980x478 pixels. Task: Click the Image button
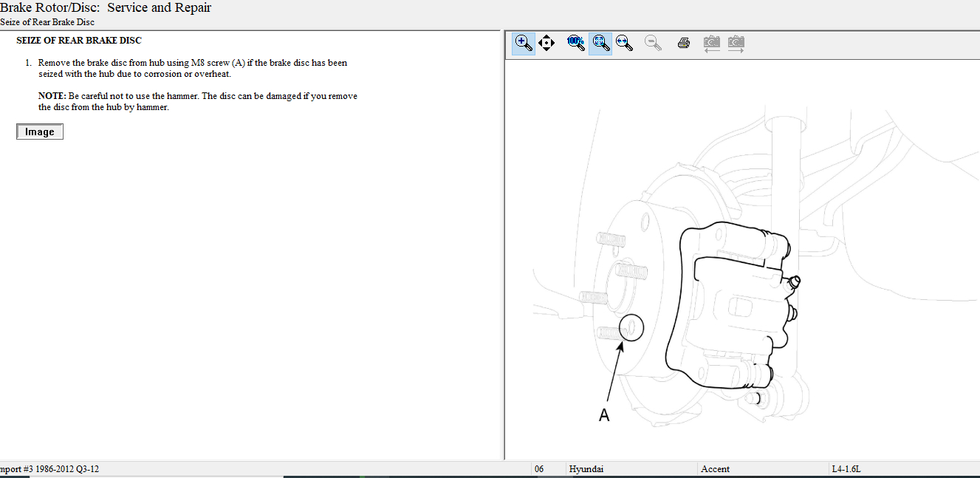(40, 132)
